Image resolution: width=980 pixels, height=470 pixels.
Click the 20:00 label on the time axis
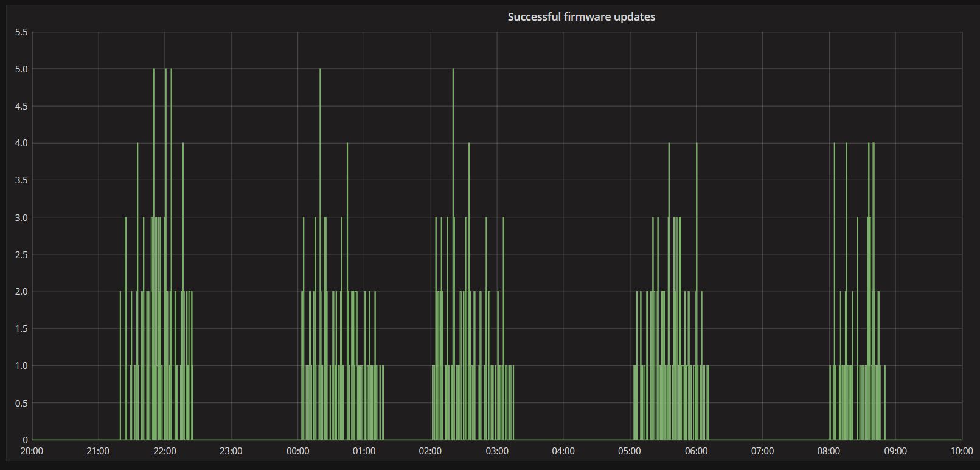pyautogui.click(x=32, y=451)
